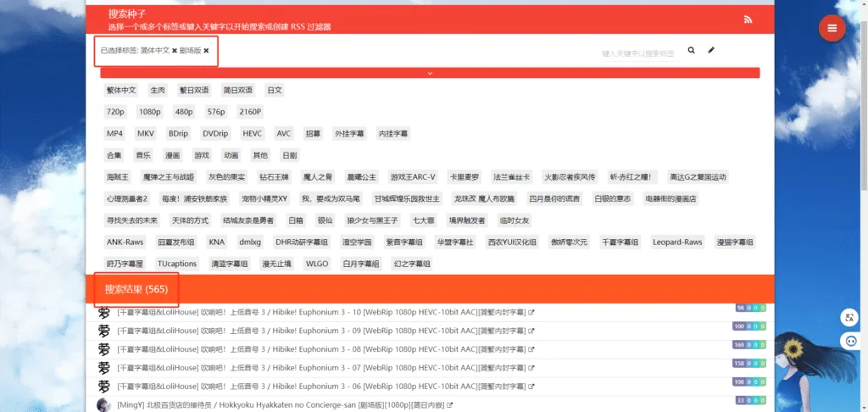Click the keyword search input field
Image resolution: width=868 pixels, height=412 pixels.
[637, 53]
